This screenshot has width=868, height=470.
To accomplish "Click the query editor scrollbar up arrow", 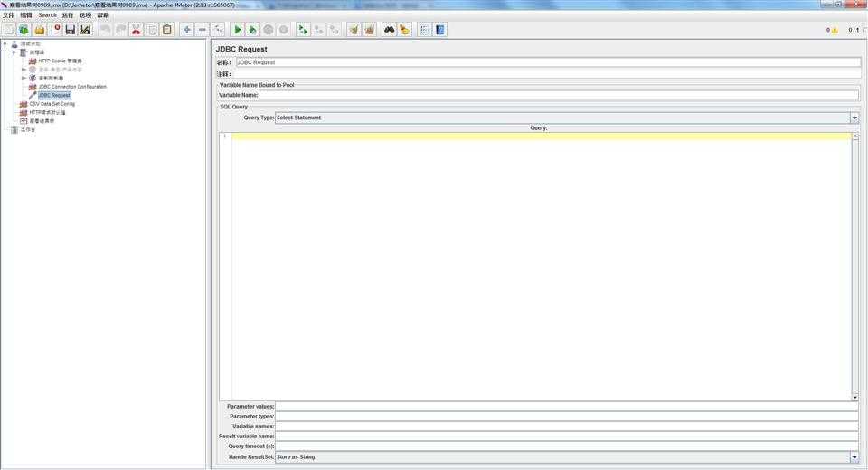I will [854, 136].
